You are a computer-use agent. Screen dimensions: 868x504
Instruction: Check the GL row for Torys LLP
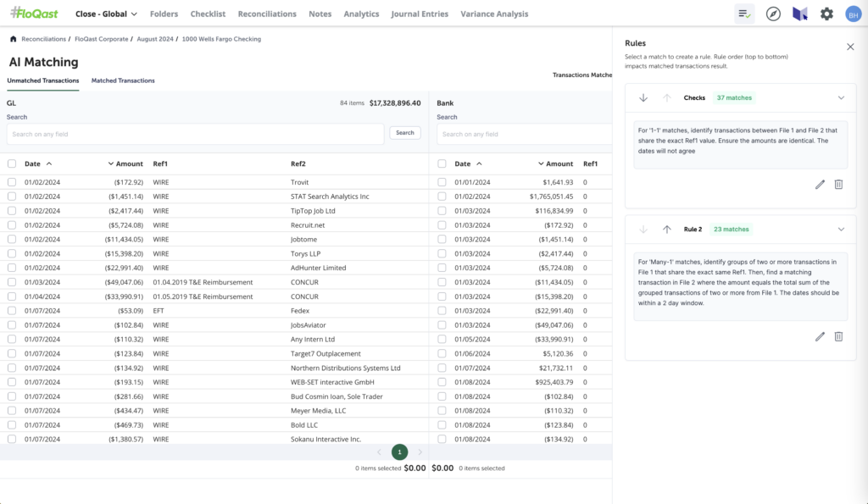[12, 253]
